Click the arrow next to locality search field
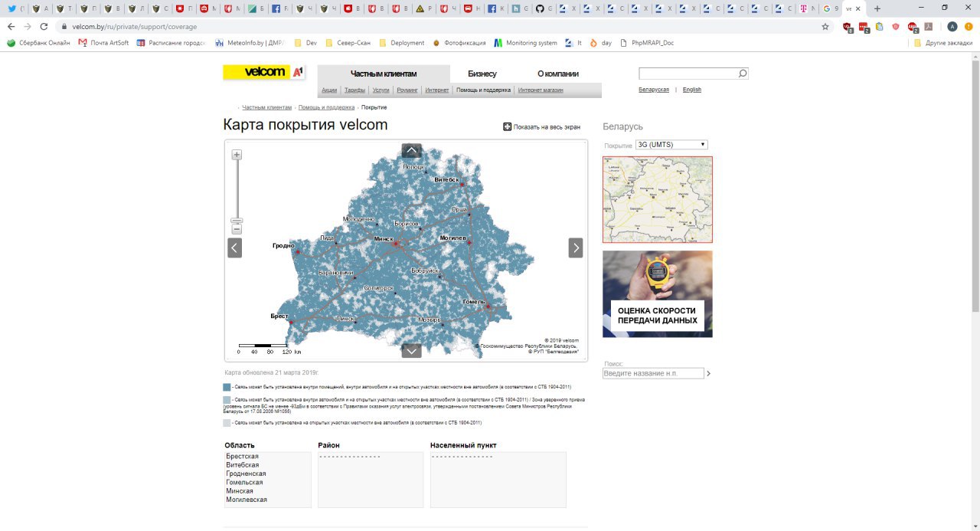 coord(708,373)
